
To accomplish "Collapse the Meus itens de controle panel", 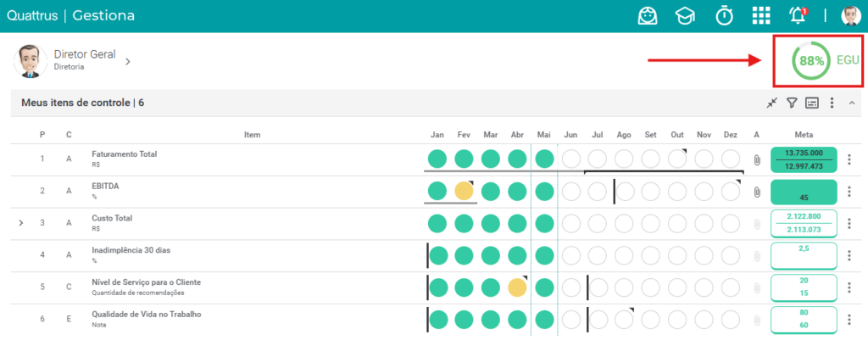I will click(851, 103).
